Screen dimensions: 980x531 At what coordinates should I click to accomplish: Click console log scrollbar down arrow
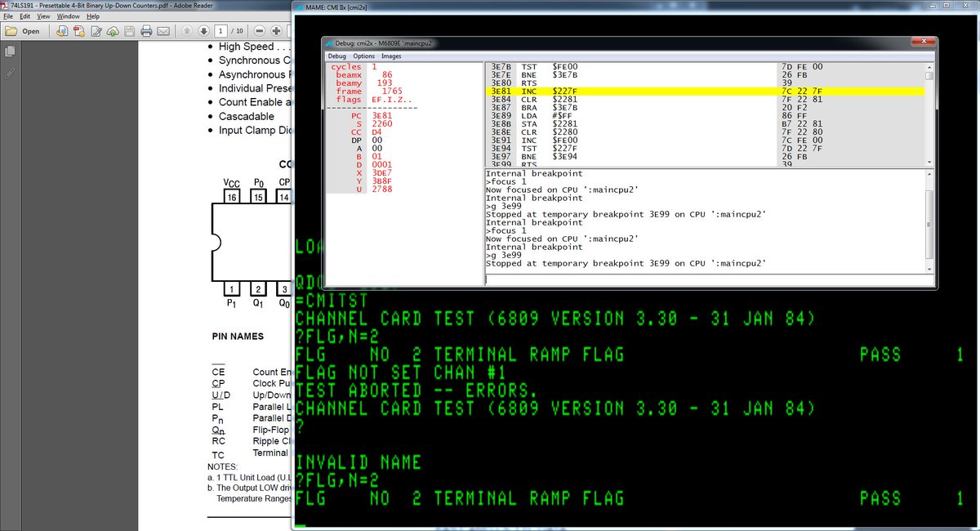[x=929, y=269]
